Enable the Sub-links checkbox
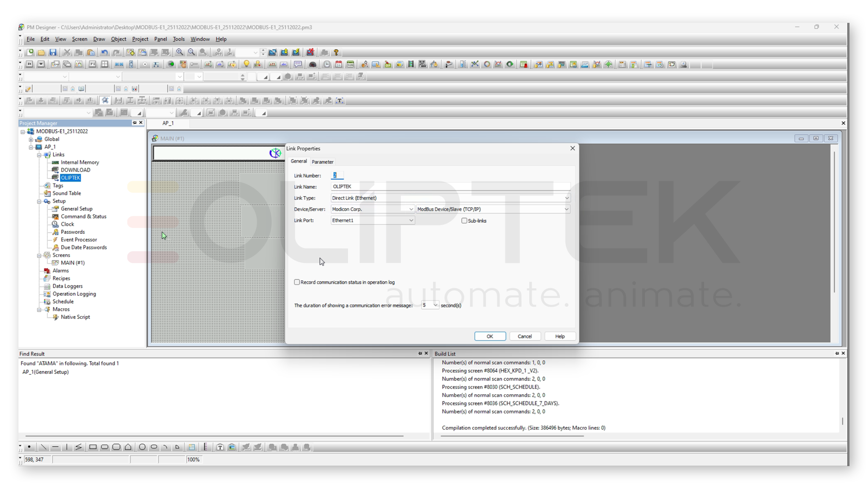This screenshot has height=488, width=868. coord(464,221)
